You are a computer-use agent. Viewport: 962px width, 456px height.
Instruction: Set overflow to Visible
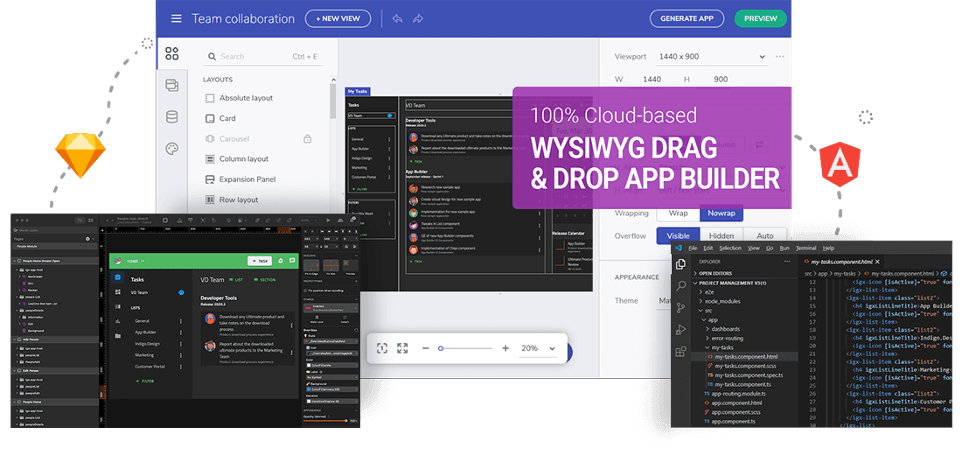point(678,236)
